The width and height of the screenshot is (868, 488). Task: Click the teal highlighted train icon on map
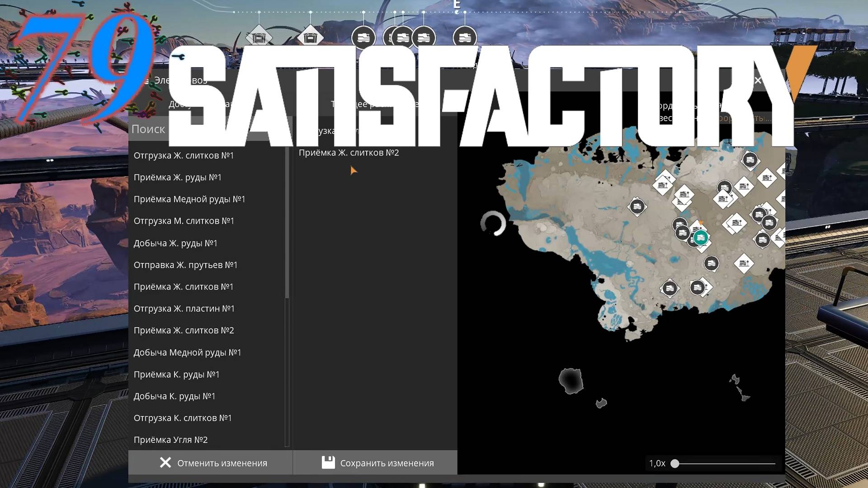(700, 237)
